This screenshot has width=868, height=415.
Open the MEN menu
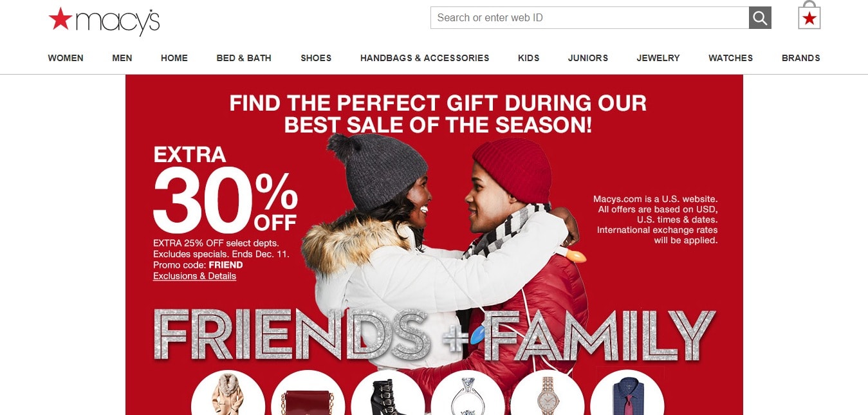pos(122,58)
